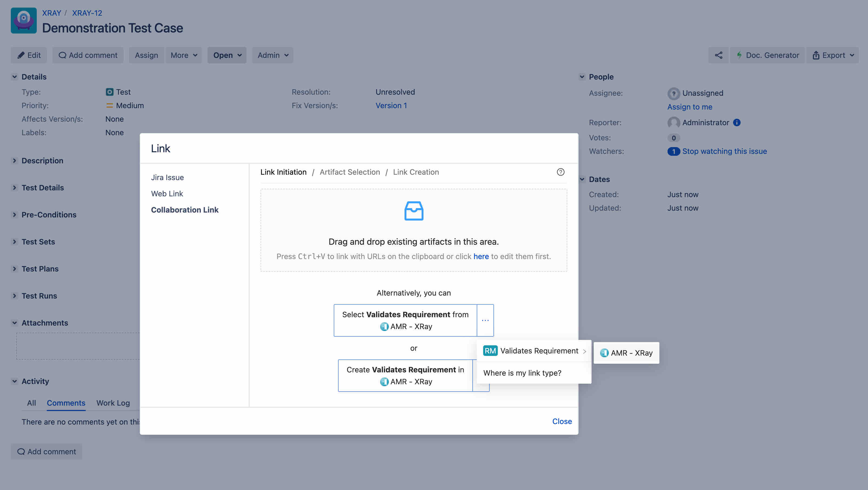Click the Doc. Generator button
This screenshot has height=490, width=868.
pyautogui.click(x=767, y=55)
